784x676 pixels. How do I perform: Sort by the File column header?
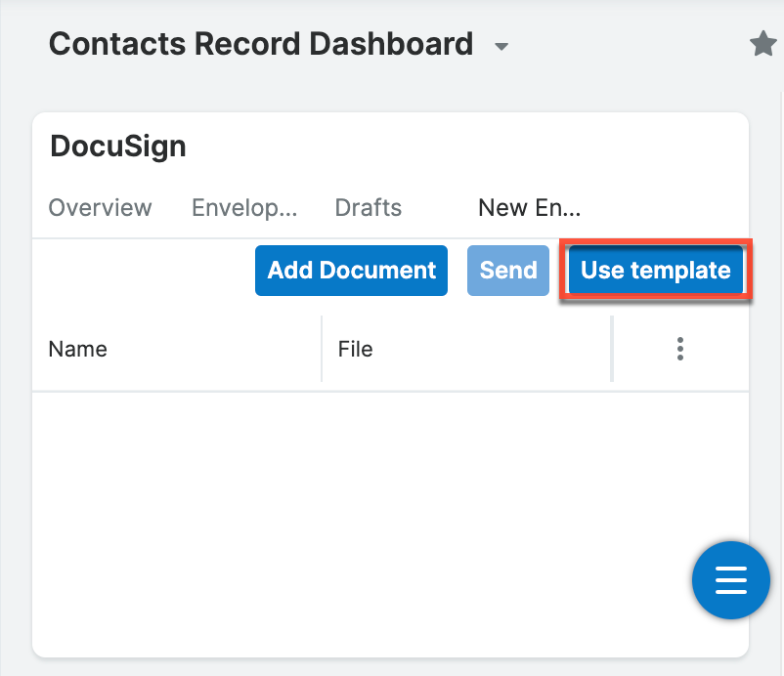[x=355, y=349]
